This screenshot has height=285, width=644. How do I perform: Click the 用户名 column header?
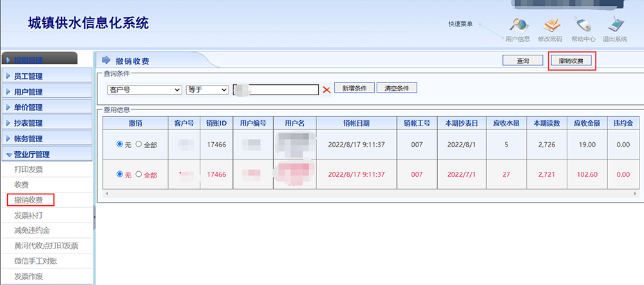[295, 123]
